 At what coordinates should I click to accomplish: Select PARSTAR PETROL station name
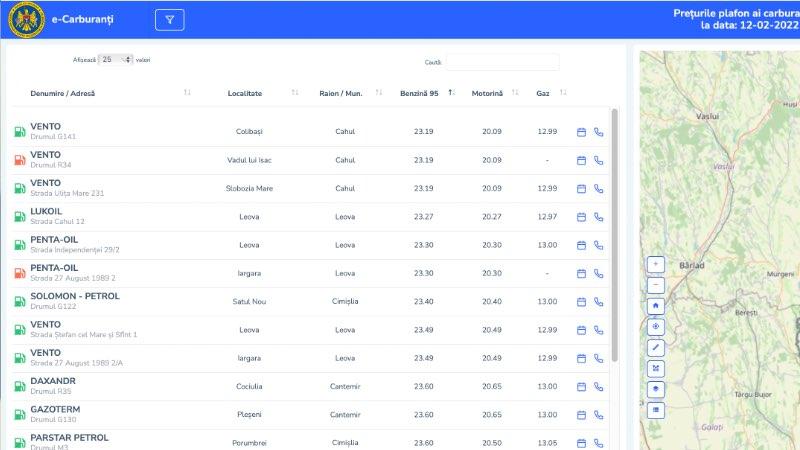69,438
